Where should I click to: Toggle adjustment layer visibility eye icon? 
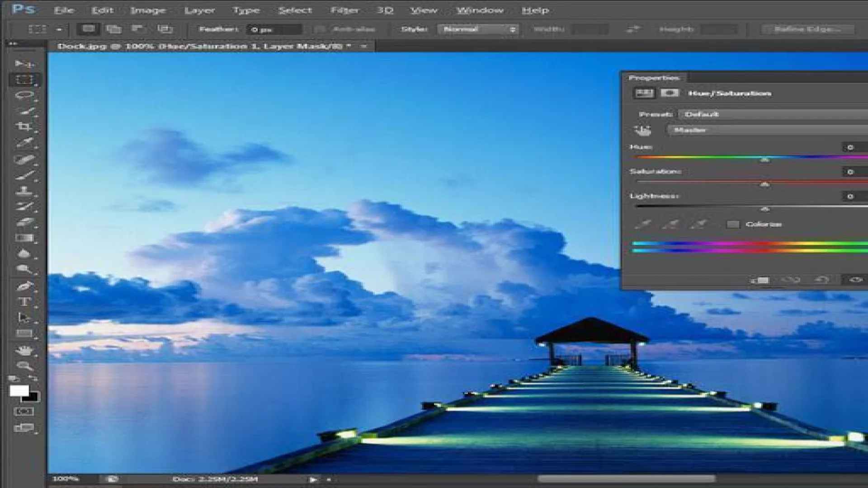(855, 280)
